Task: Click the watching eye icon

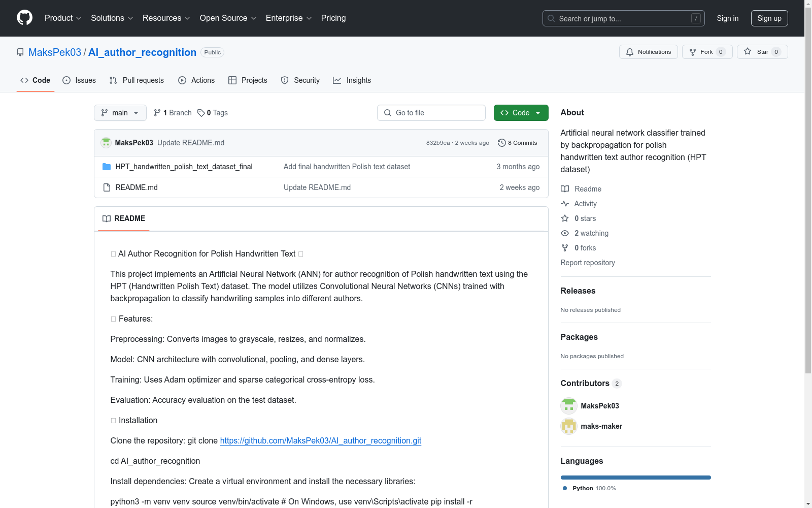Action: pos(565,233)
